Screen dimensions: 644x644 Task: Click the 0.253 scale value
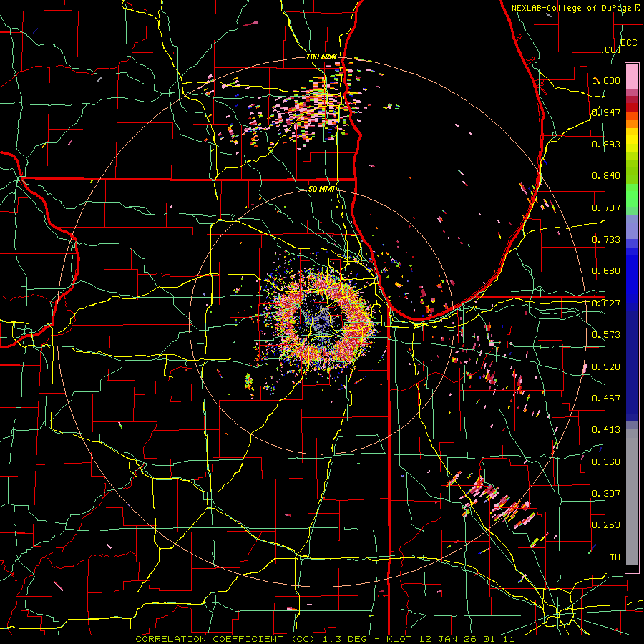click(x=606, y=525)
